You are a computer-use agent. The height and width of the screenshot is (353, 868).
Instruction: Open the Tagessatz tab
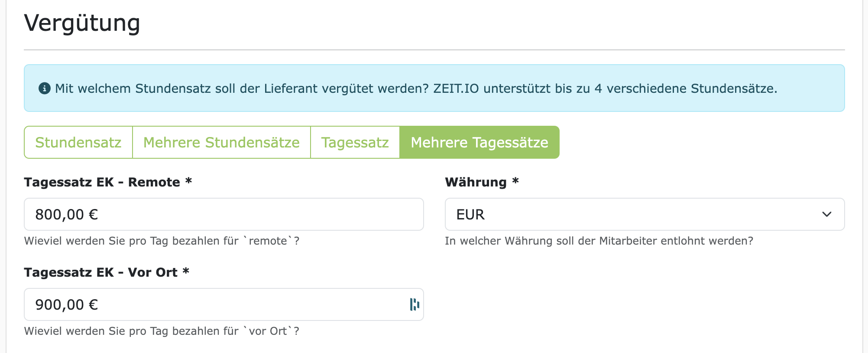(x=355, y=142)
